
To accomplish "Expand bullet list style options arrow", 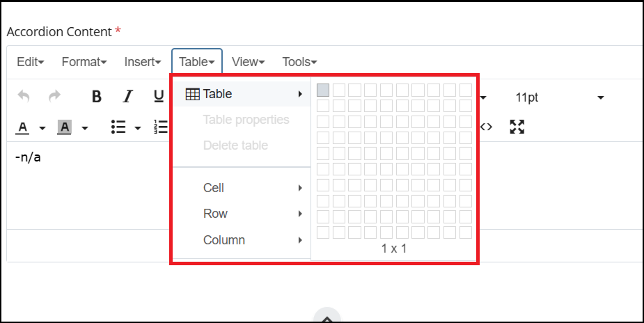I will tap(138, 128).
